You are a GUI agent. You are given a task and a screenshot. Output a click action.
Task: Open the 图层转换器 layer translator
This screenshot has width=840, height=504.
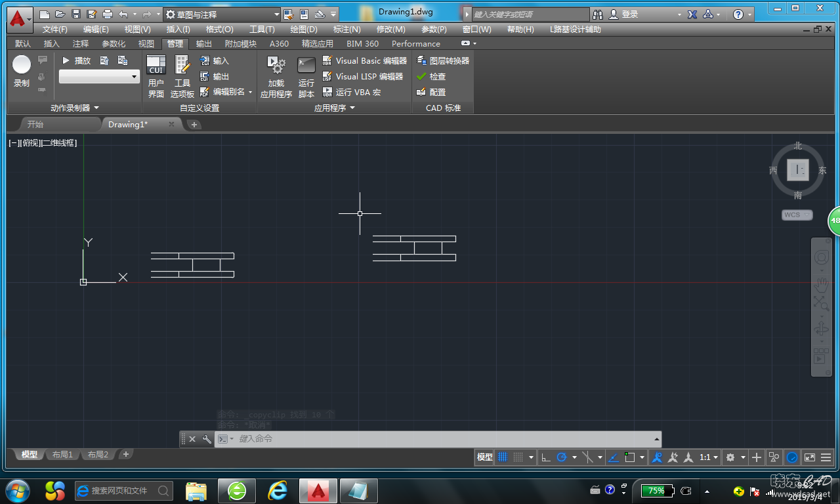click(443, 60)
